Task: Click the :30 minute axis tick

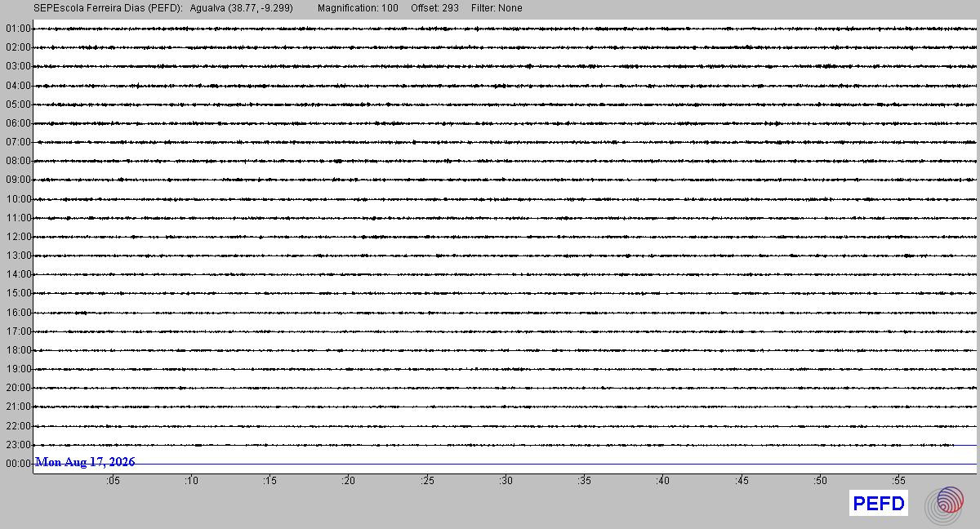Action: coord(506,482)
